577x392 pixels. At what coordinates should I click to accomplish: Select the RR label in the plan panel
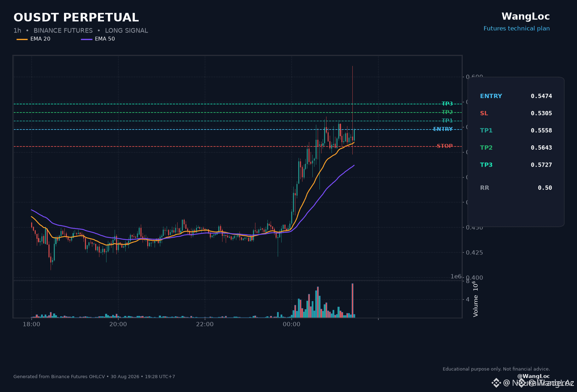coord(485,188)
